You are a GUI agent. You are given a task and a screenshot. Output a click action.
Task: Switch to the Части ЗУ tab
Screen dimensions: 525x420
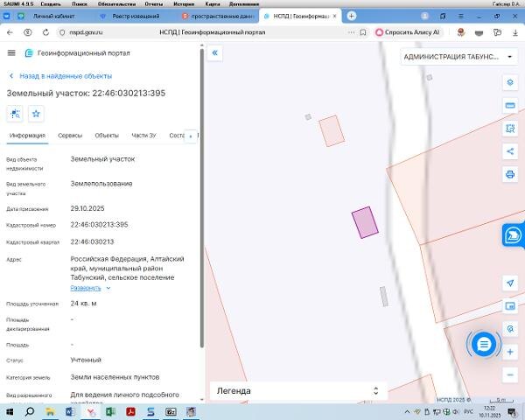click(x=144, y=136)
